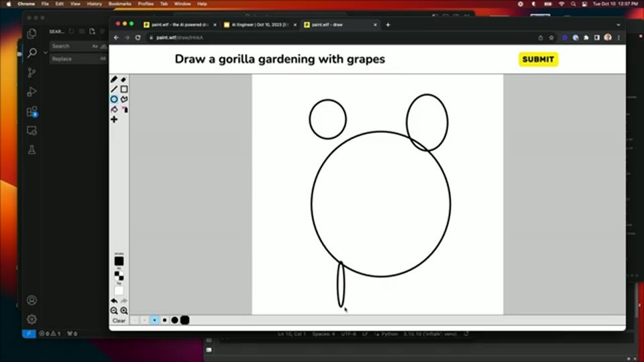The width and height of the screenshot is (644, 362).
Task: Share this page from the address bar
Action: (541, 38)
